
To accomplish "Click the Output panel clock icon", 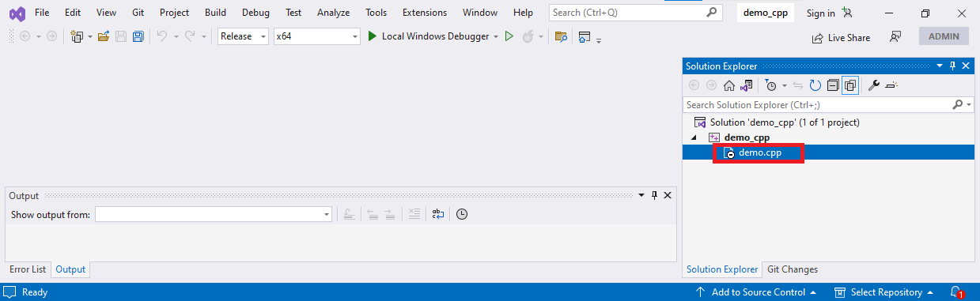I will click(x=462, y=214).
